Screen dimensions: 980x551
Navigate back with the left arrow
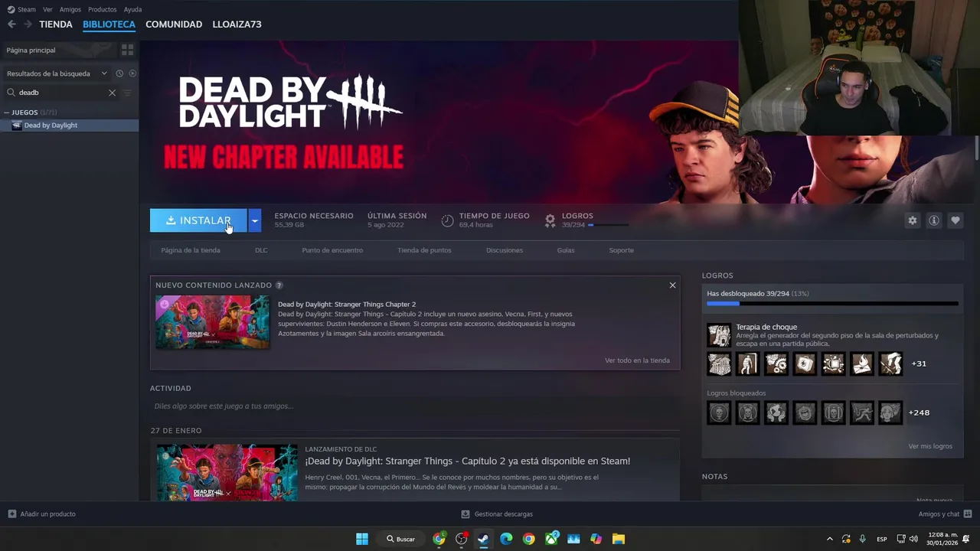coord(11,24)
